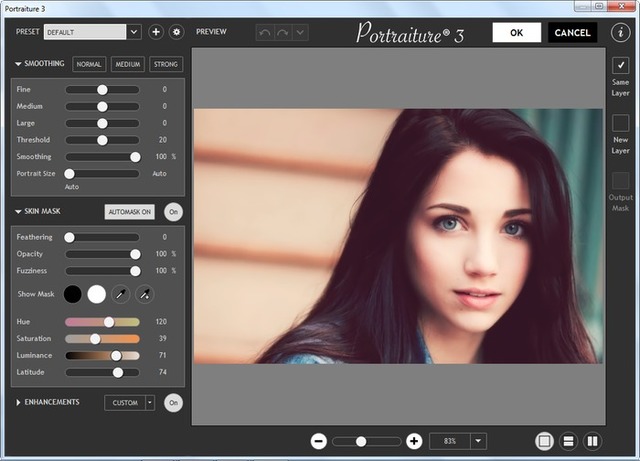Toggle Skin Mask On switch
Image resolution: width=640 pixels, height=461 pixels.
[x=174, y=212]
